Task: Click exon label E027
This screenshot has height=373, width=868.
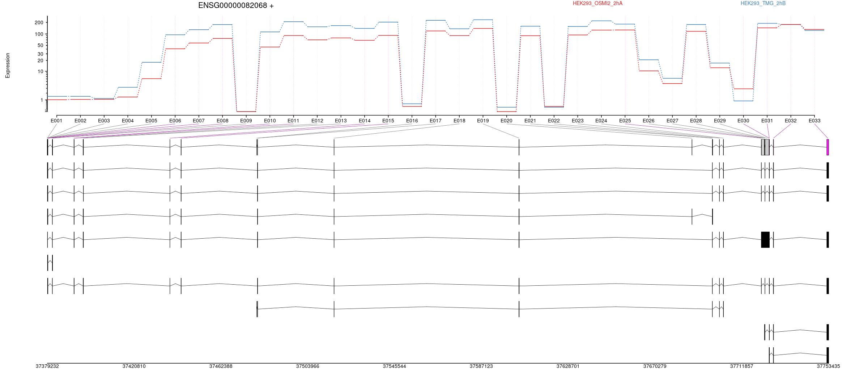Action: (672, 121)
